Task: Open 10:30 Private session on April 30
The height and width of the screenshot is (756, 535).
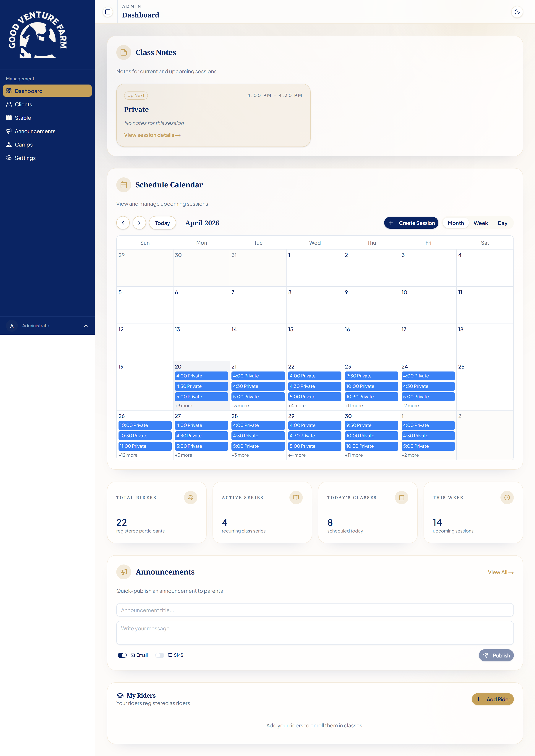Action: pyautogui.click(x=371, y=446)
